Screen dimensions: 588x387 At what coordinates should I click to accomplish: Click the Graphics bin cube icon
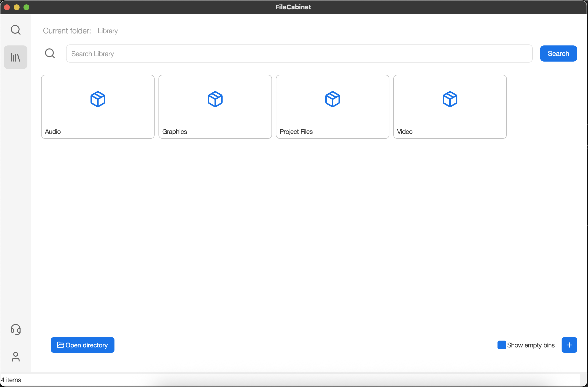[x=215, y=99]
